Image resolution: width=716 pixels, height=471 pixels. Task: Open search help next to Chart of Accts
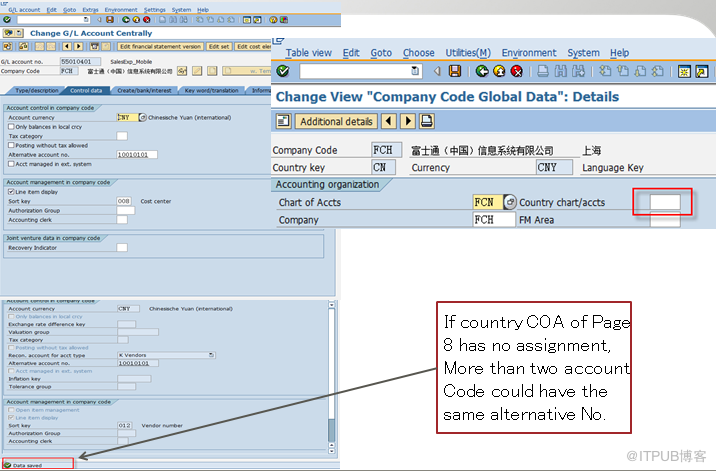508,202
